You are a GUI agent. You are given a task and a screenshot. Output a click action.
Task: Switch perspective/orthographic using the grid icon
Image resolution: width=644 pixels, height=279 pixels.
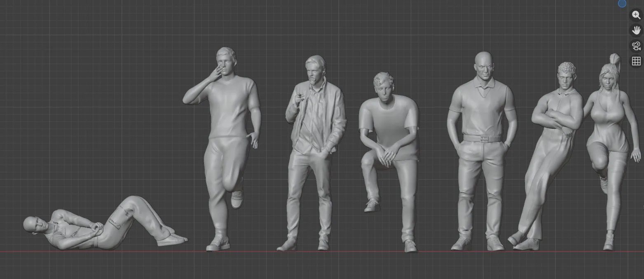click(636, 61)
